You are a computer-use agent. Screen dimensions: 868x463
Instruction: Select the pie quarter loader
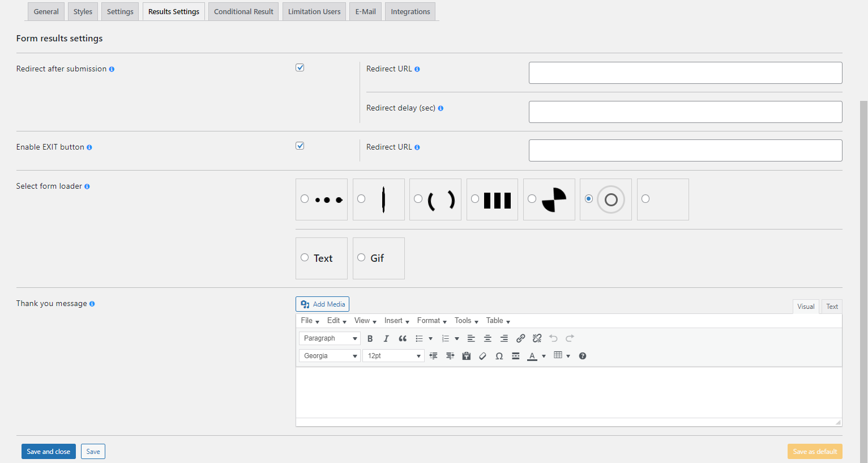(532, 199)
